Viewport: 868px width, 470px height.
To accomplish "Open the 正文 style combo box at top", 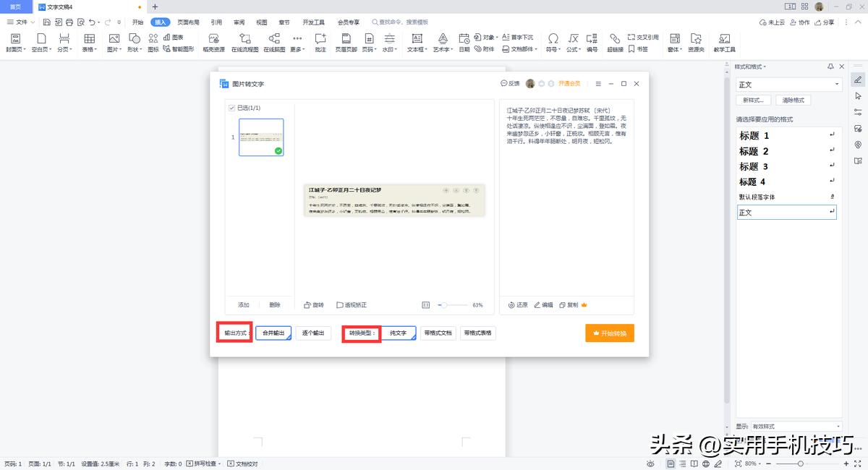I will click(x=788, y=85).
